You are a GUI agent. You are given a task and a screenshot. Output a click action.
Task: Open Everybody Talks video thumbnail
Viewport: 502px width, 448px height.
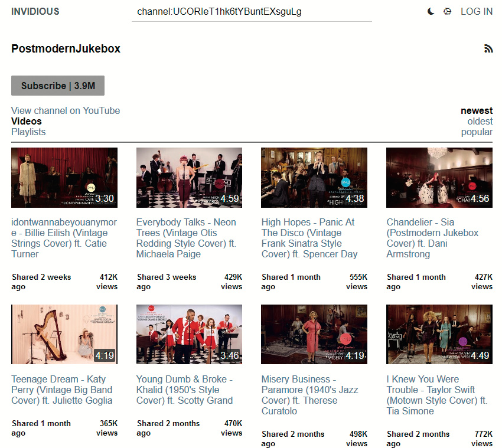pyautogui.click(x=189, y=178)
